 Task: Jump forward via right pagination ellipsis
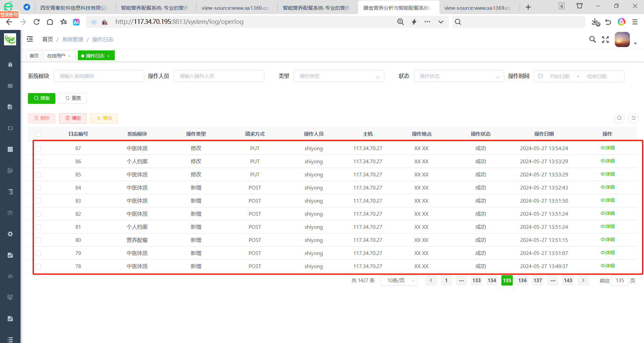click(553, 280)
